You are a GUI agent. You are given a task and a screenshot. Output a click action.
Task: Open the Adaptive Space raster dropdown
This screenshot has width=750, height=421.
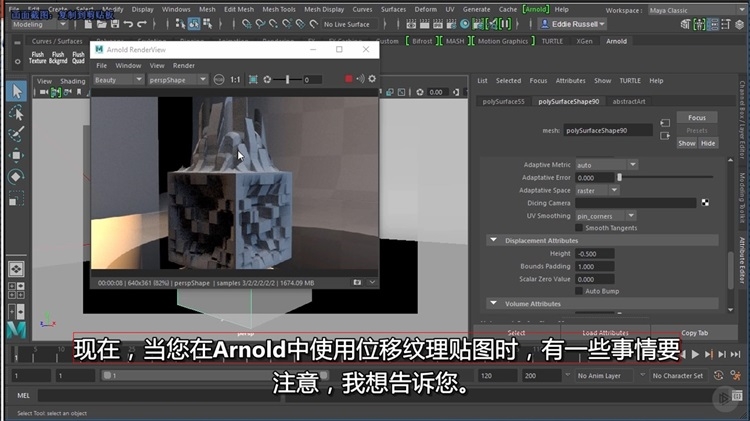[x=597, y=190]
